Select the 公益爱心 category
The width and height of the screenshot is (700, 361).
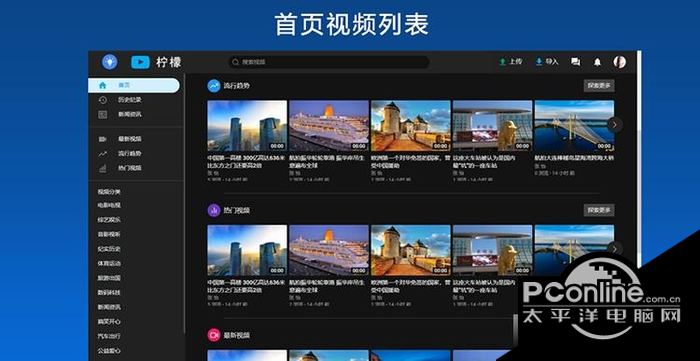[109, 351]
